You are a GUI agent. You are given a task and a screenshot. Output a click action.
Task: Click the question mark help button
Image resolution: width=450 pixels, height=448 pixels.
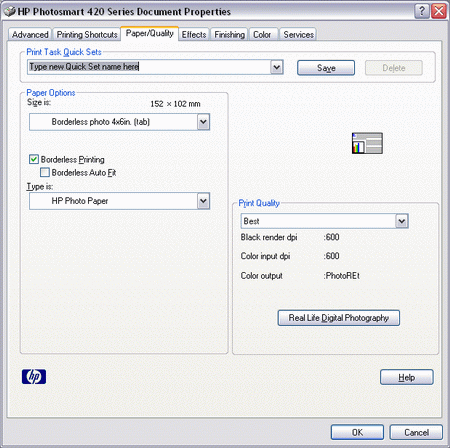(422, 11)
